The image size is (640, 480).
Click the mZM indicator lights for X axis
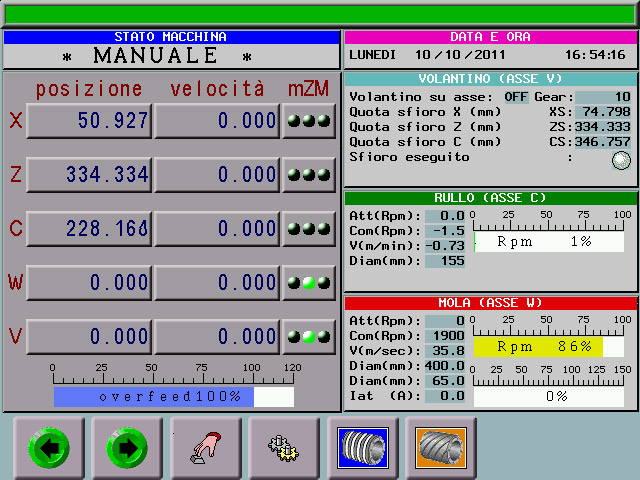[x=309, y=121]
